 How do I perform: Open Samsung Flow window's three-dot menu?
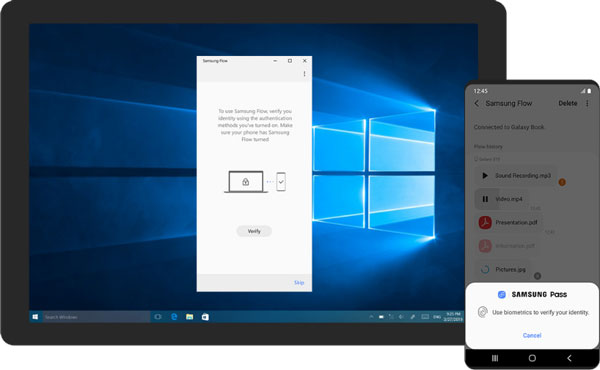pos(304,73)
